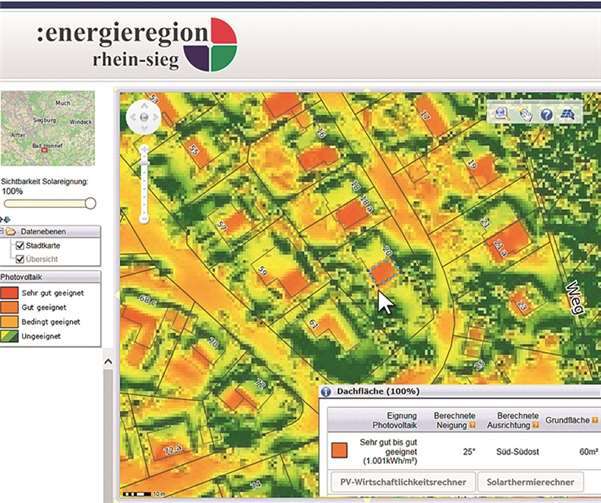The width and height of the screenshot is (601, 503).
Task: Click the zoom slider bar on the map
Action: (x=144, y=185)
